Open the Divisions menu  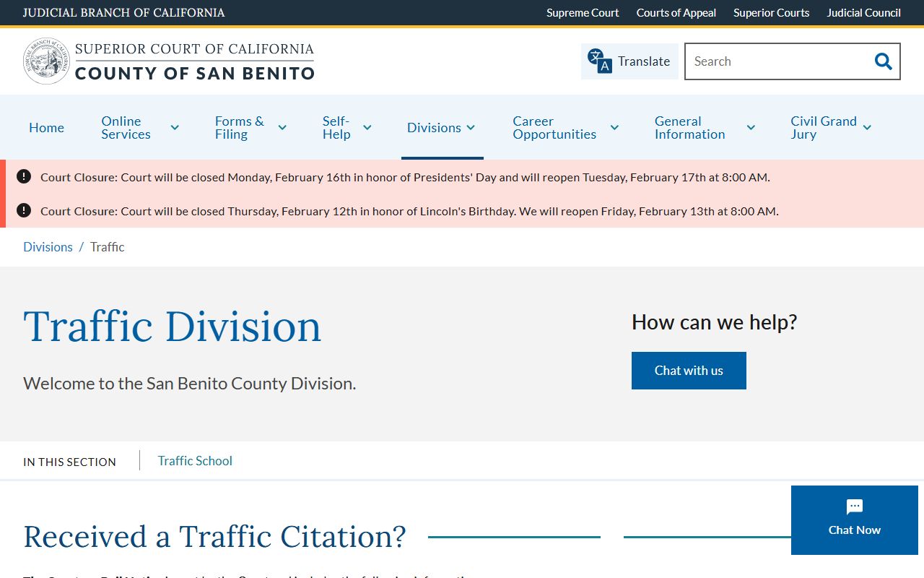[x=434, y=128]
